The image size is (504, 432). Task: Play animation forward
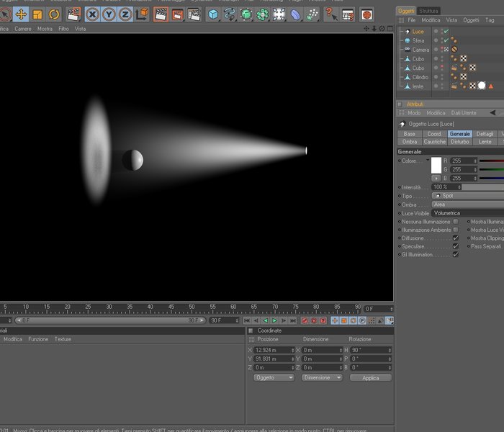click(274, 320)
